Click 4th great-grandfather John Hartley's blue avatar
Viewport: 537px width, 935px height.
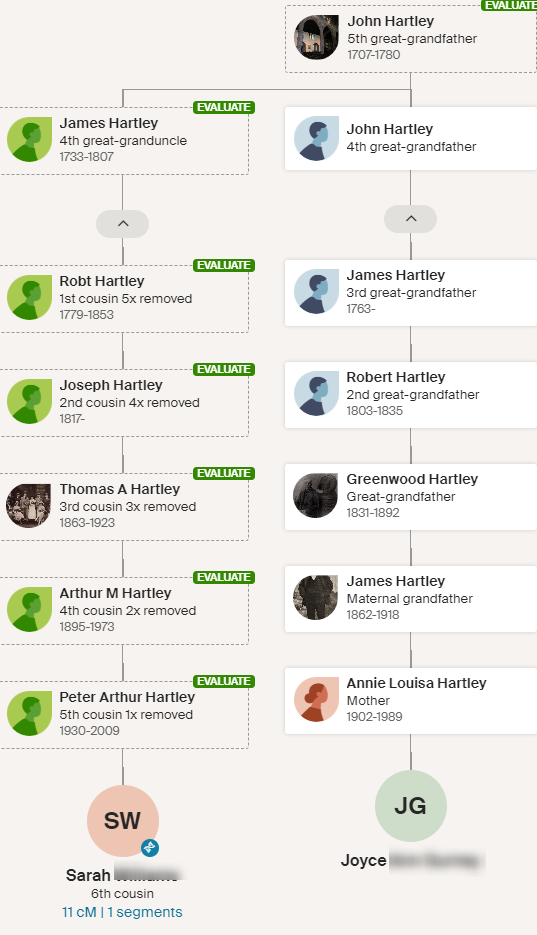(316, 138)
